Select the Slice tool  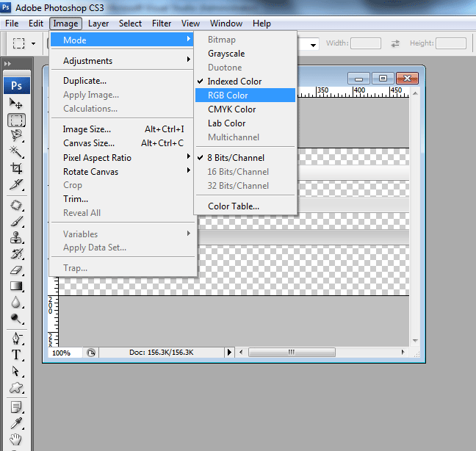click(16, 184)
